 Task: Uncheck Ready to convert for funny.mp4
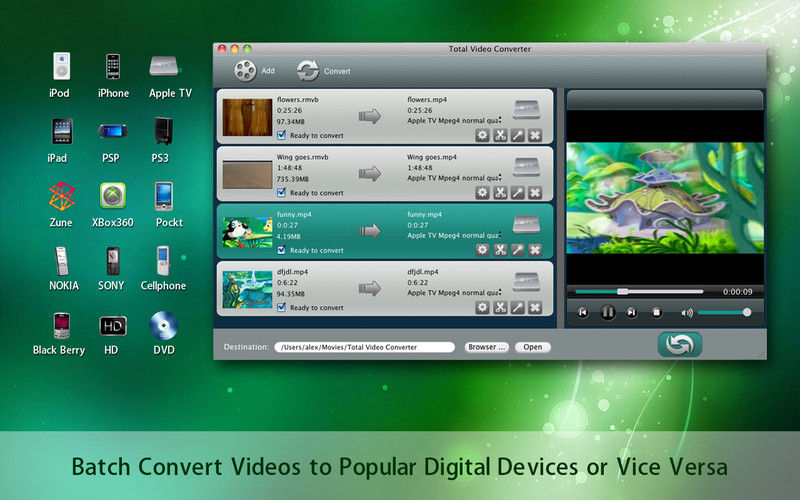pyautogui.click(x=281, y=250)
